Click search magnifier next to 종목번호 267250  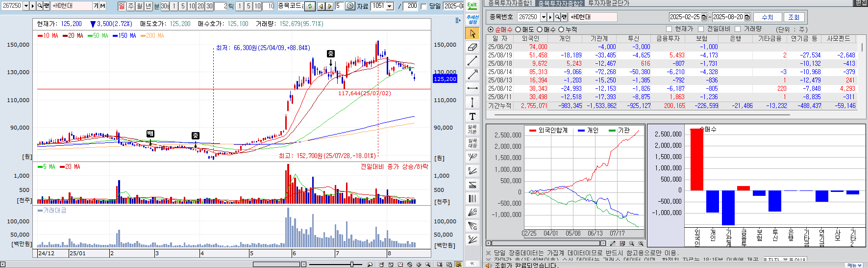click(557, 17)
